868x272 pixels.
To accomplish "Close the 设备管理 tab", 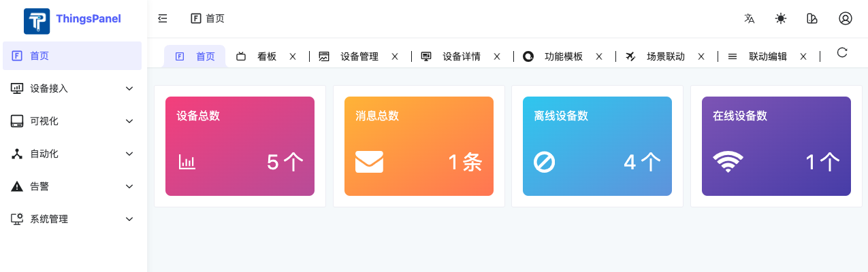I will [395, 56].
